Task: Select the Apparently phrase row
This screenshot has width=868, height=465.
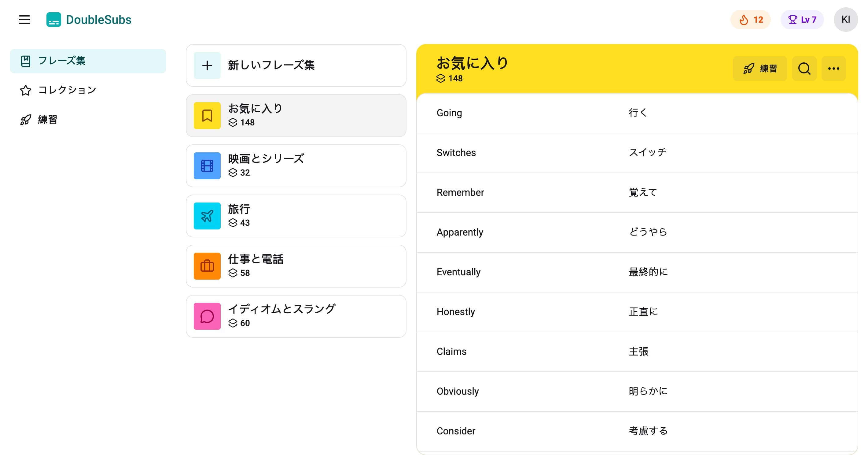Action: [x=637, y=232]
